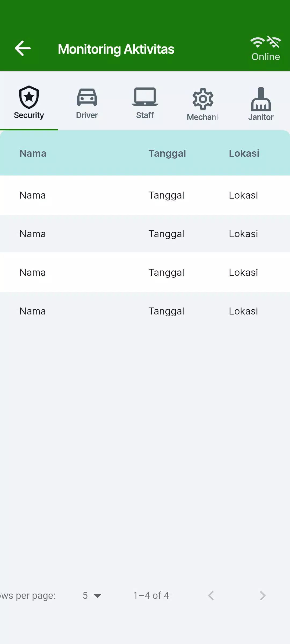The height and width of the screenshot is (644, 290).
Task: Sort by the Nama column header
Action: (33, 153)
